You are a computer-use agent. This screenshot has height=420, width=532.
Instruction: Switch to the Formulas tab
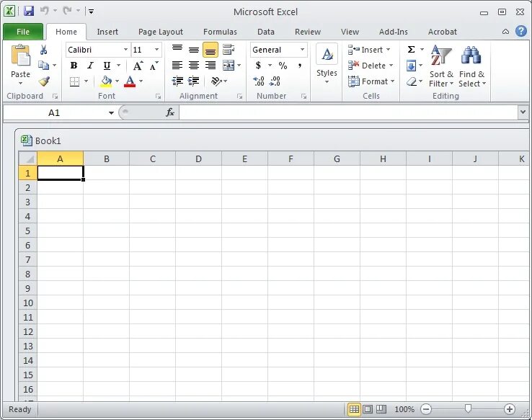click(x=220, y=32)
